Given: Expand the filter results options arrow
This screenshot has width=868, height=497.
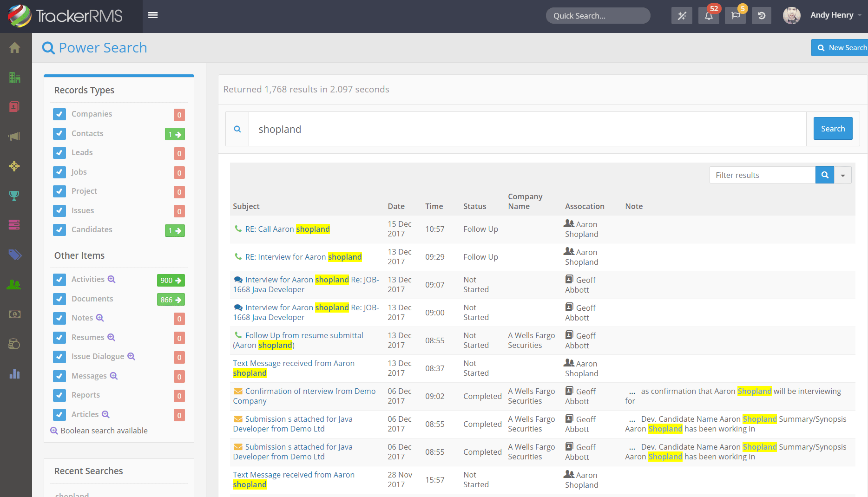Looking at the screenshot, I should [x=842, y=175].
